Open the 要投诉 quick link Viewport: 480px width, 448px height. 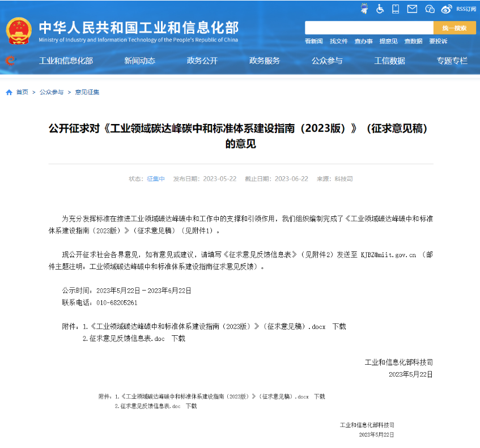(438, 41)
